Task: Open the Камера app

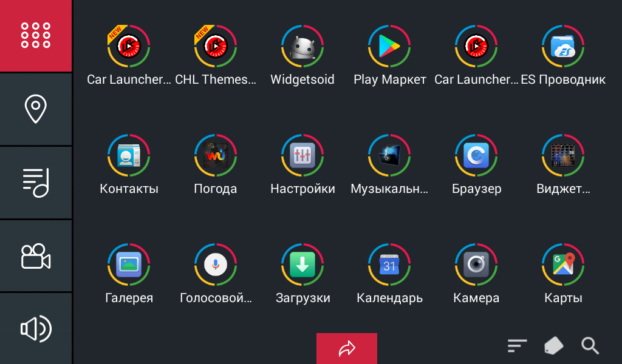Action: pos(476,264)
